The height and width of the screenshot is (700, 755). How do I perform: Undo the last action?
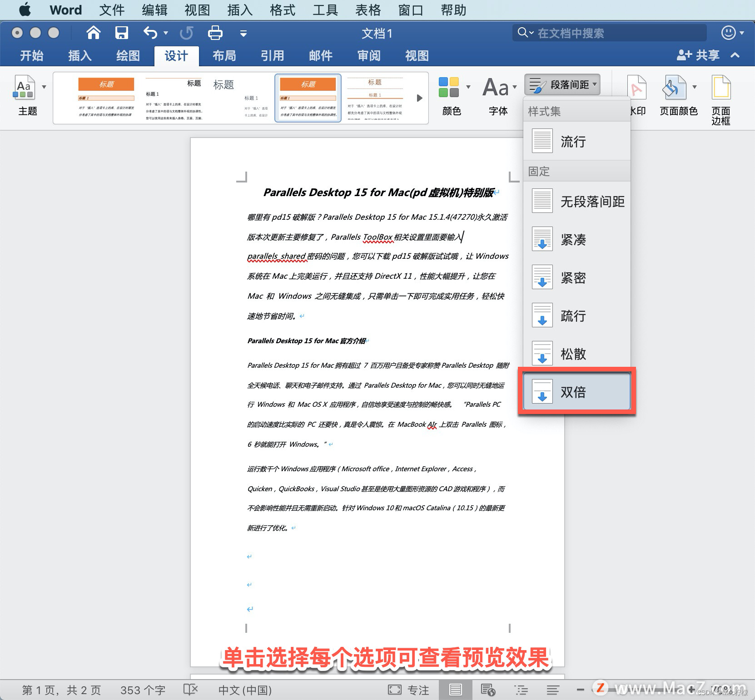(150, 33)
